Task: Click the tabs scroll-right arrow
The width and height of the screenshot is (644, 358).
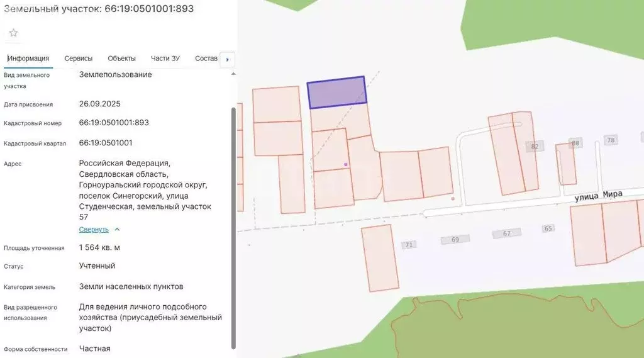Action: tap(226, 59)
